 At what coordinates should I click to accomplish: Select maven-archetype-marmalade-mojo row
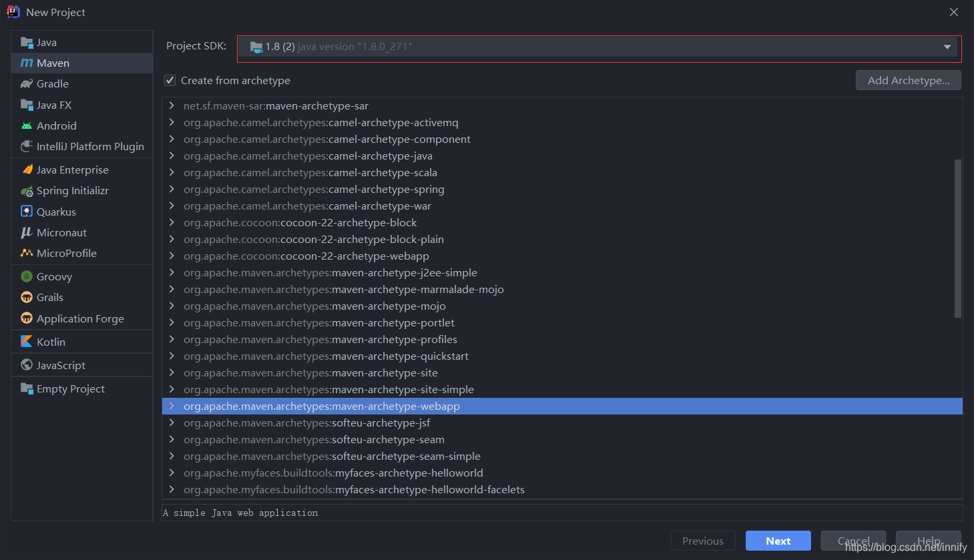tap(562, 289)
